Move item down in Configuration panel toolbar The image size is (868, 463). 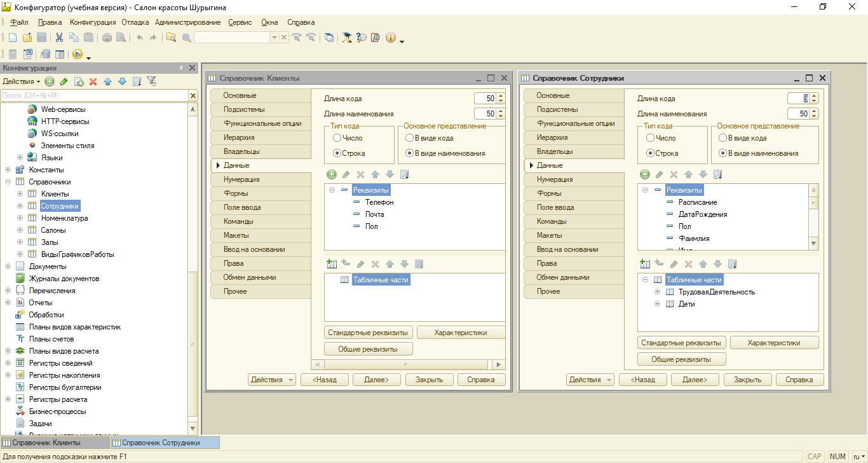point(122,81)
